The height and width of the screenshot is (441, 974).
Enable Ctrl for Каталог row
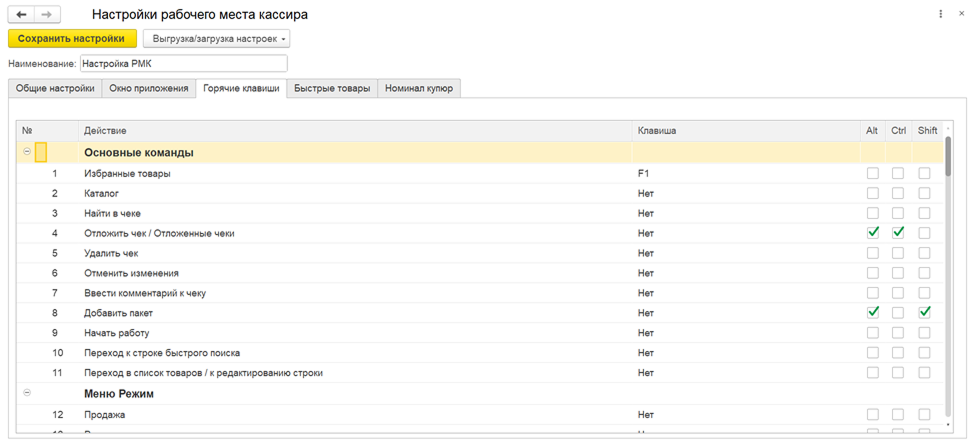point(898,193)
